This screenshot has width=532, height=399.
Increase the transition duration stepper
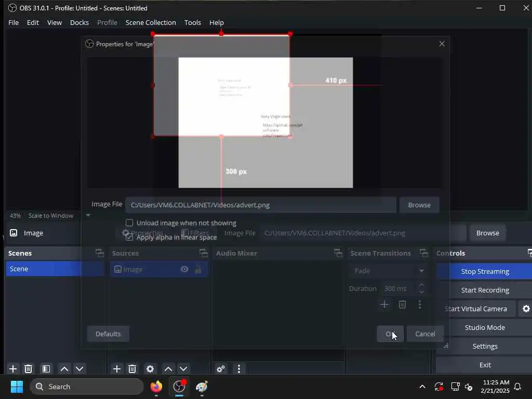[421, 285]
